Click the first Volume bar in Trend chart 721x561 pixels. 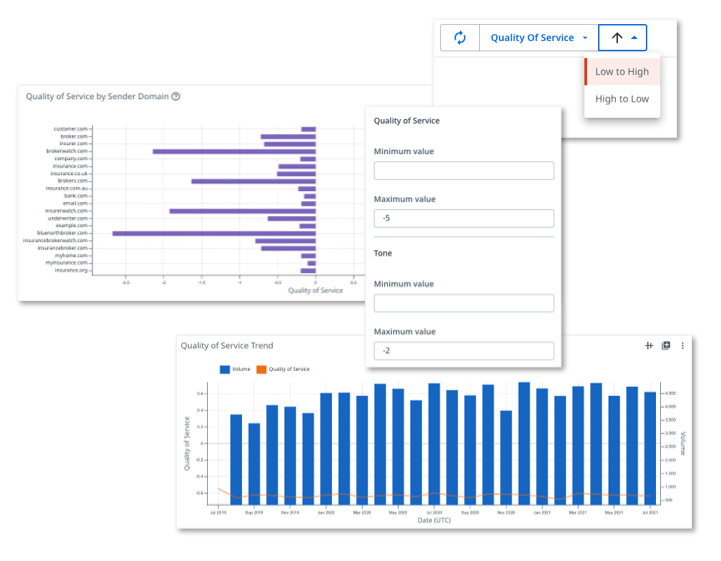point(236,458)
